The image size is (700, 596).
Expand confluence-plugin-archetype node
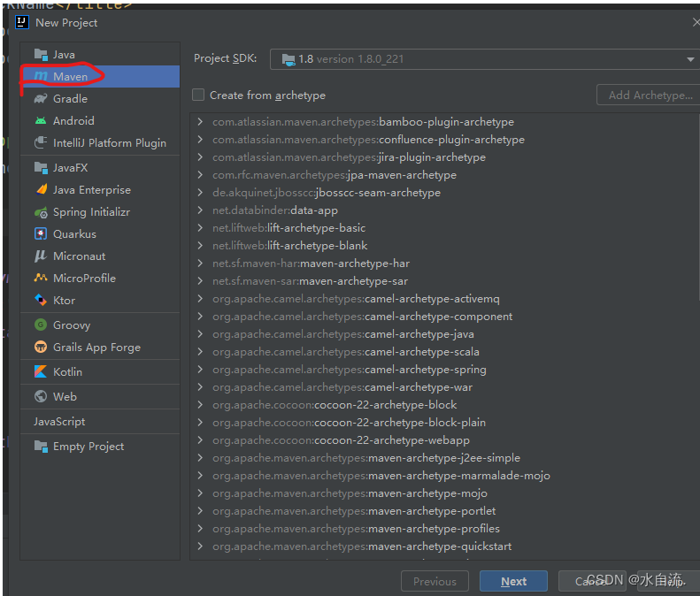200,140
